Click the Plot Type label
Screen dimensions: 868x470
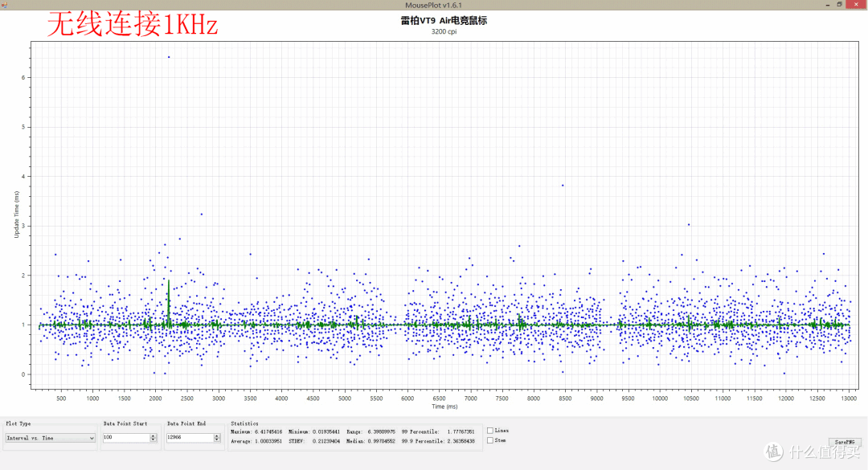point(18,423)
